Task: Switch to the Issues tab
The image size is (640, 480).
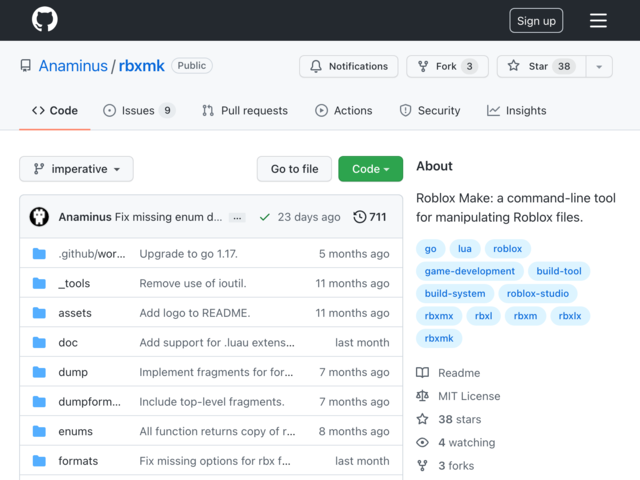Action: [139, 111]
